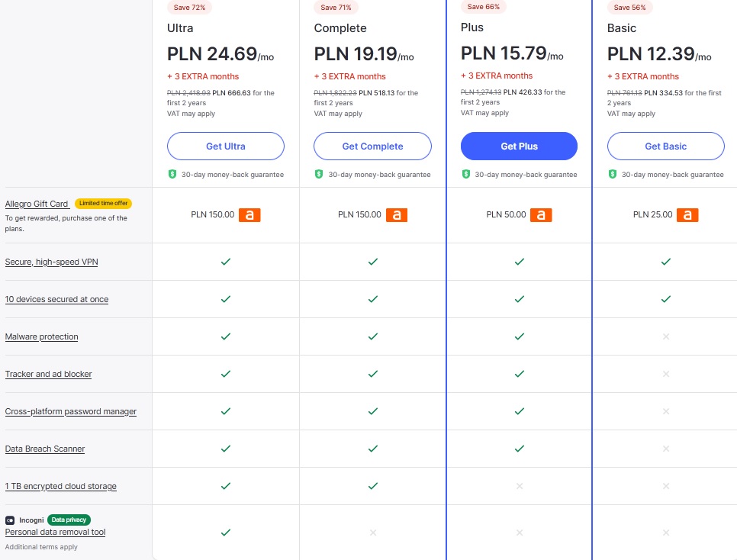Click PLN 150.00 gift value under Ultra
Viewport: 737px width, 560px height.
pyautogui.click(x=212, y=215)
